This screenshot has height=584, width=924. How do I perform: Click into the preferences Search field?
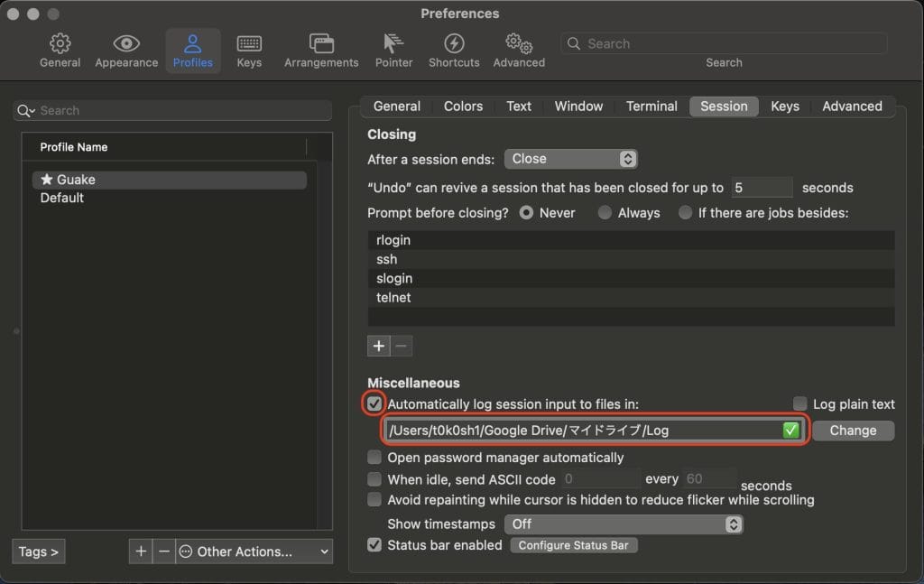(725, 43)
